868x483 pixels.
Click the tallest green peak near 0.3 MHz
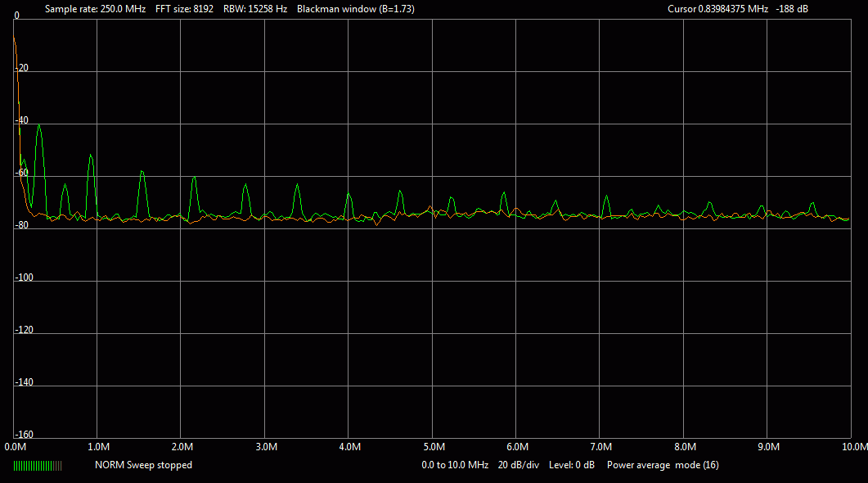click(38, 126)
